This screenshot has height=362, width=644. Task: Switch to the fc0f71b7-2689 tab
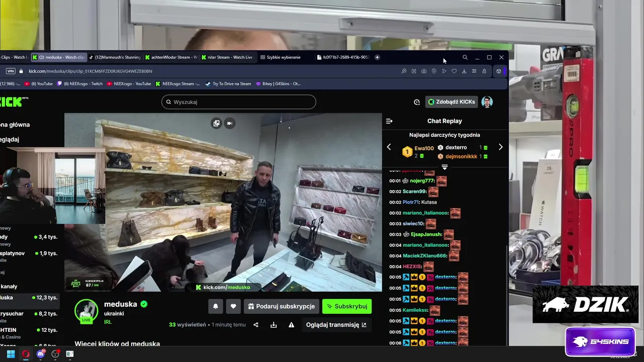pyautogui.click(x=343, y=57)
